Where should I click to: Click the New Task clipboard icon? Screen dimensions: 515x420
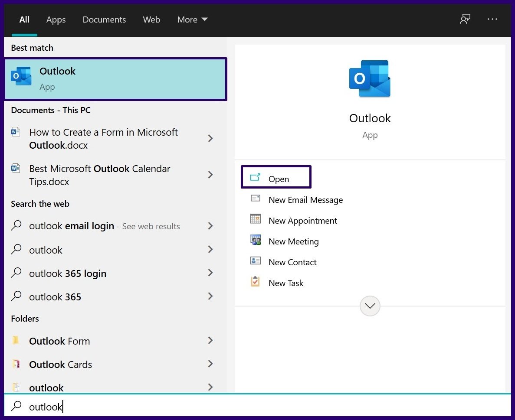(x=256, y=282)
